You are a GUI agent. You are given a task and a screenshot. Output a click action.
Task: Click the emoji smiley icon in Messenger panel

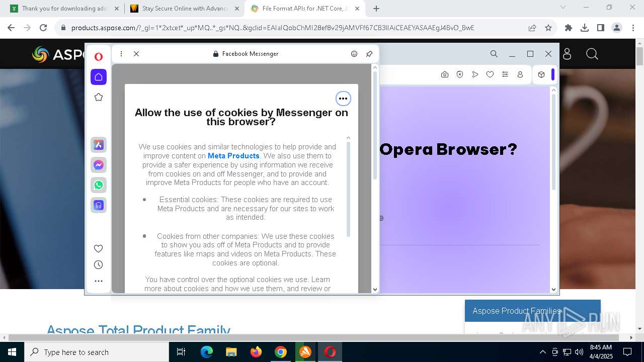coord(354,54)
